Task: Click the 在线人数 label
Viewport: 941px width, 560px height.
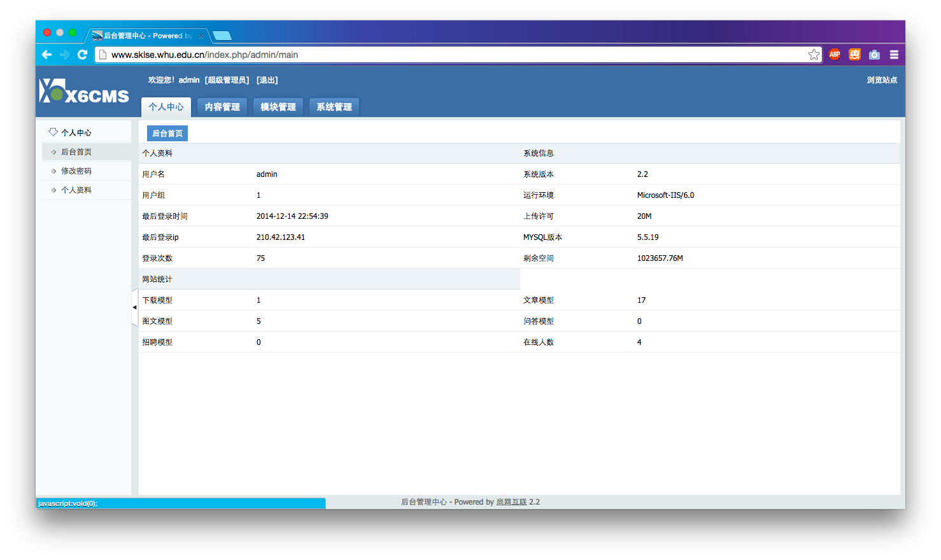Action: click(539, 342)
